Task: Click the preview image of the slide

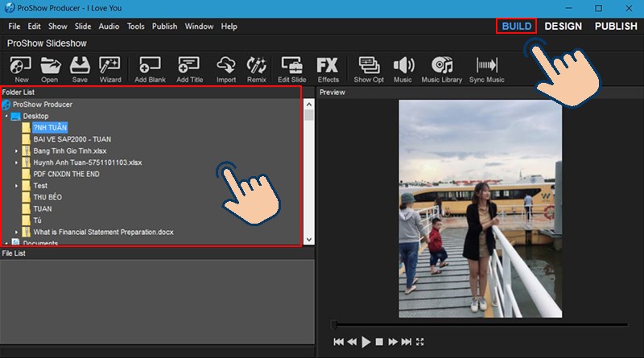Action: tap(480, 208)
